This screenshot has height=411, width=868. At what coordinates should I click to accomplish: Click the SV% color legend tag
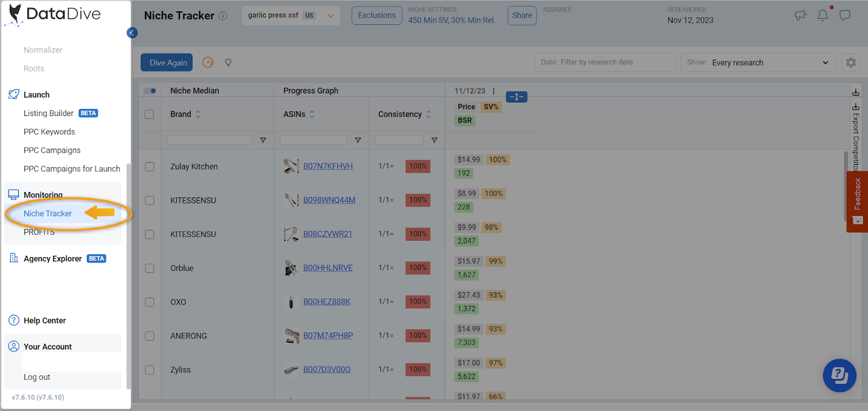[x=491, y=107]
